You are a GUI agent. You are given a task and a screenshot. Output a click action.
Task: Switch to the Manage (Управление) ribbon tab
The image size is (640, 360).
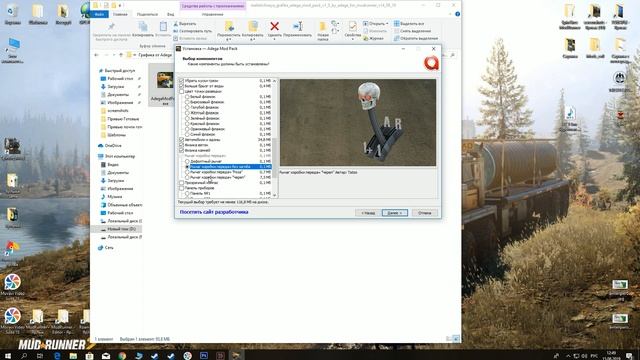pyautogui.click(x=212, y=14)
